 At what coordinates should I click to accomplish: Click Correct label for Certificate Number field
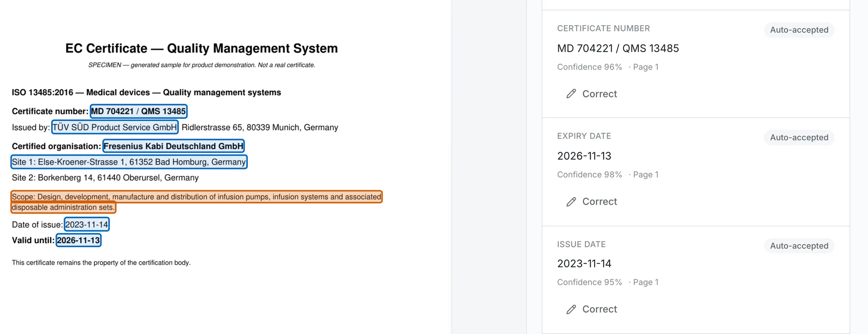[x=599, y=94]
